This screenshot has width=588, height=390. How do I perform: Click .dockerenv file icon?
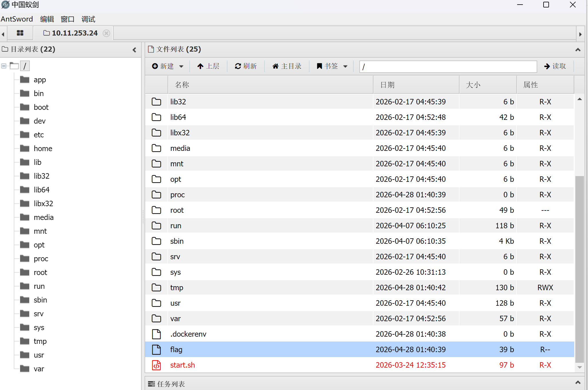(x=156, y=334)
